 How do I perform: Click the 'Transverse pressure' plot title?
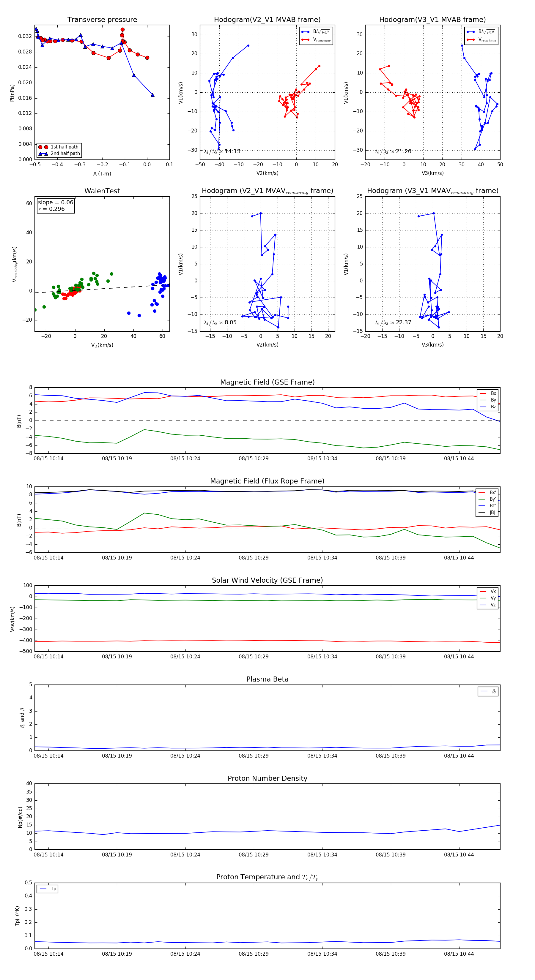102,20
